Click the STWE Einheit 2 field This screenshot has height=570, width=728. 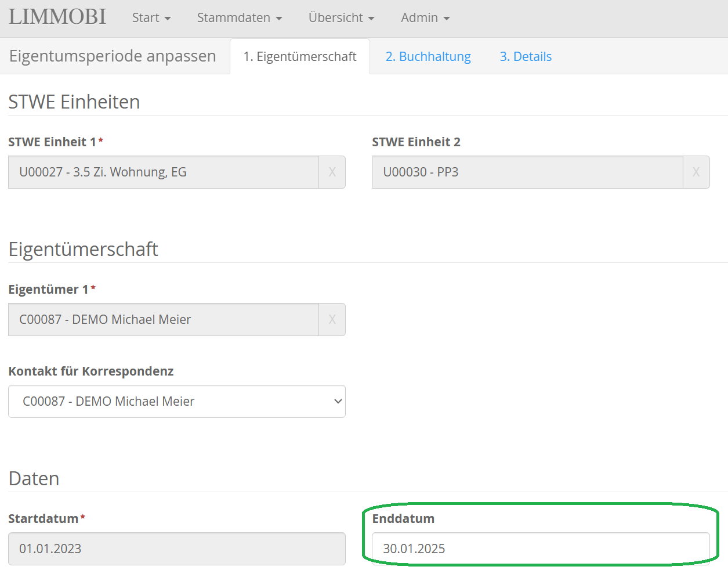[x=527, y=172]
